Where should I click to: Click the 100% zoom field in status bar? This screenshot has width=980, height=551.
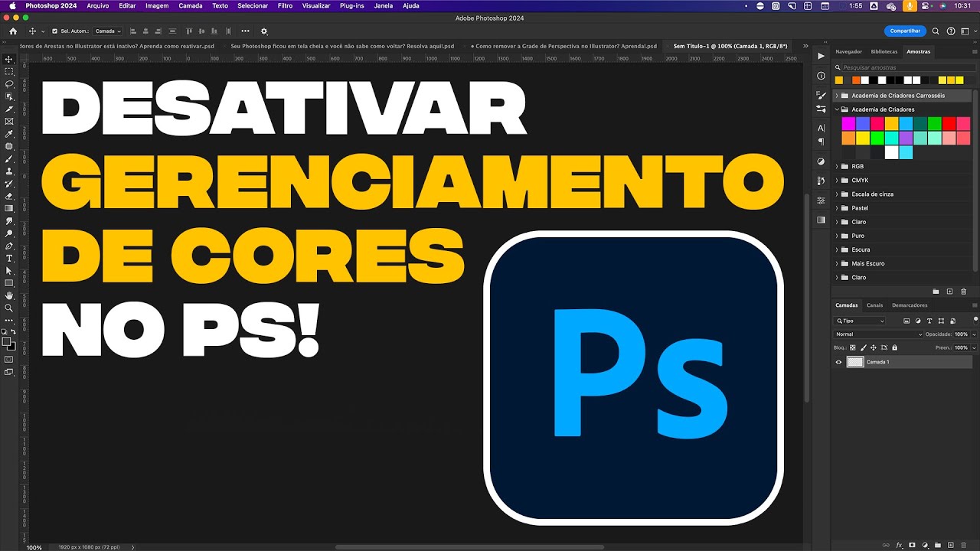(34, 547)
